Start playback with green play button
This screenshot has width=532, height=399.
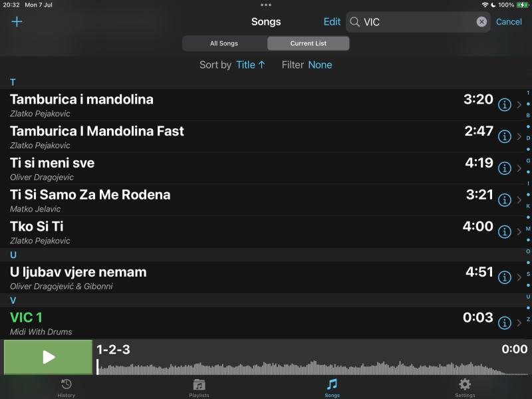[48, 357]
